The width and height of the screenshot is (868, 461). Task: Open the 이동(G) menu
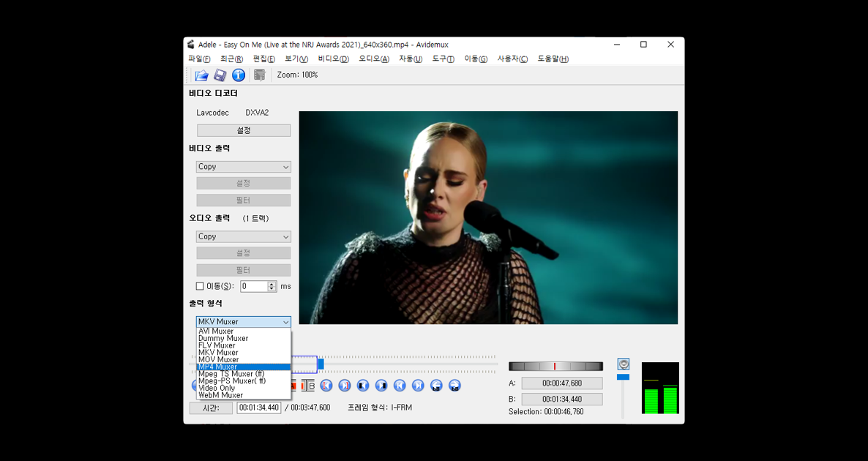click(x=476, y=59)
